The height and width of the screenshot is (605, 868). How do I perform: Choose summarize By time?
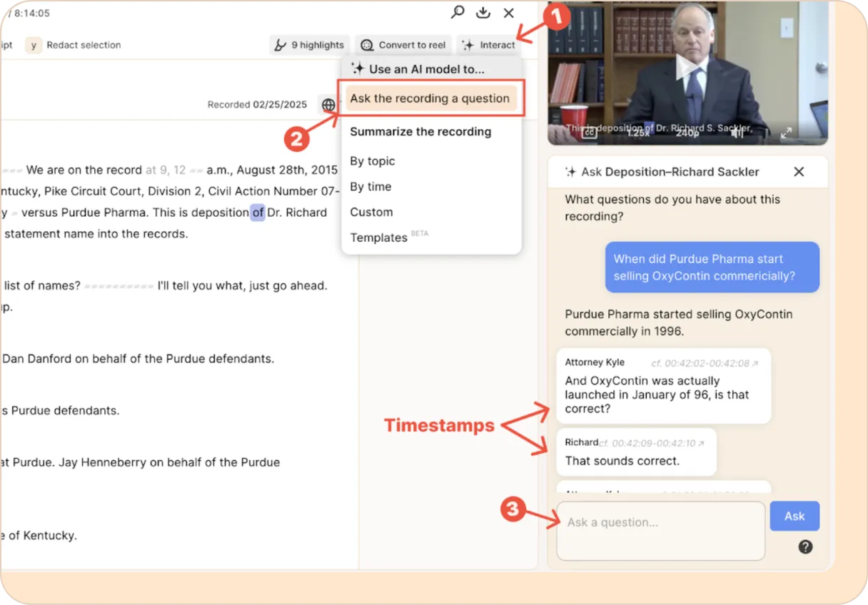(370, 187)
